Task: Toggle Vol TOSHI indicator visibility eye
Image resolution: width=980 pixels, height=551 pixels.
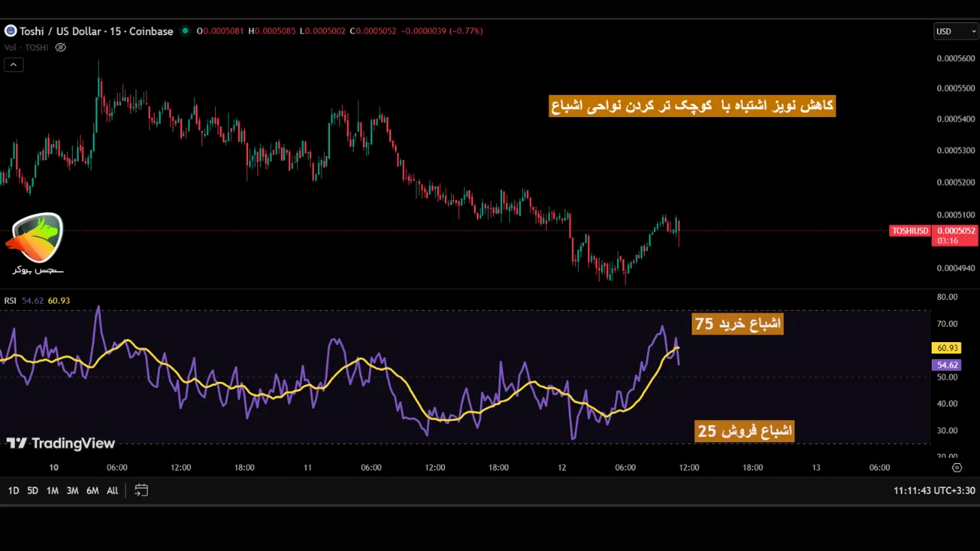Action: pos(60,47)
